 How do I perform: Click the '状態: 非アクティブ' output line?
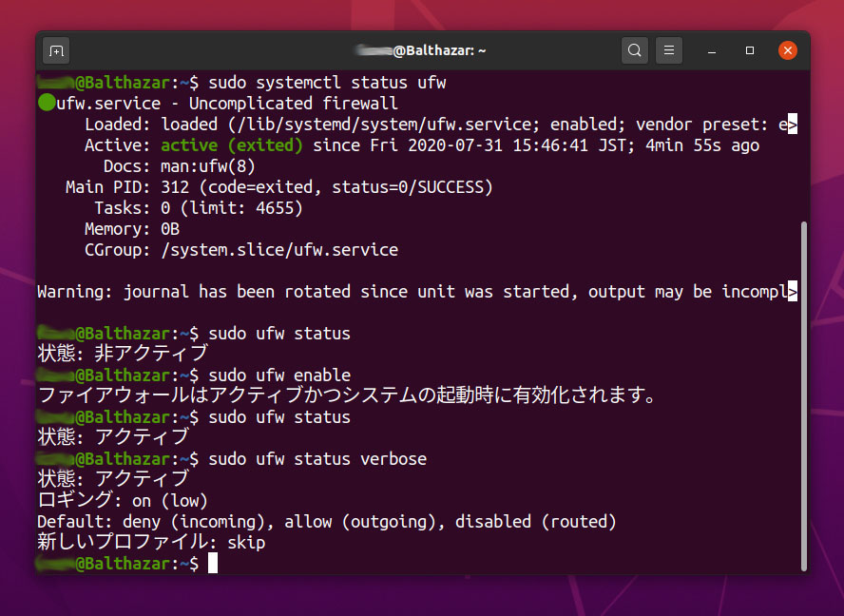click(123, 354)
